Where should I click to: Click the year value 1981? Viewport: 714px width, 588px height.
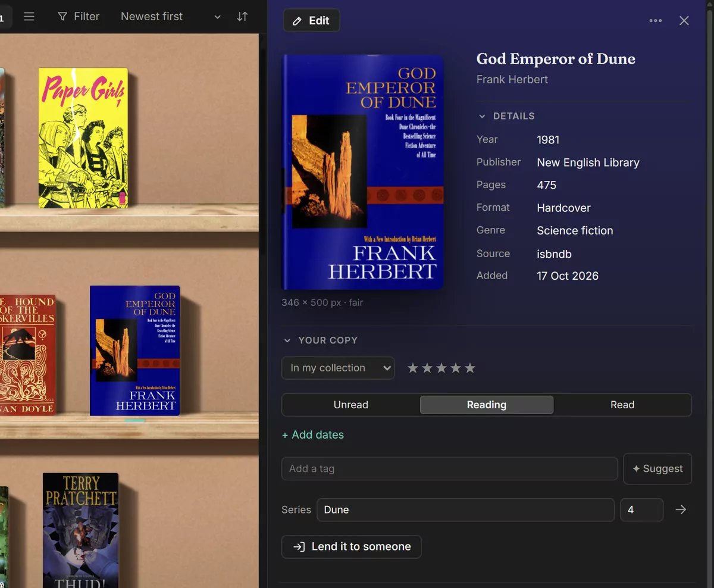548,140
